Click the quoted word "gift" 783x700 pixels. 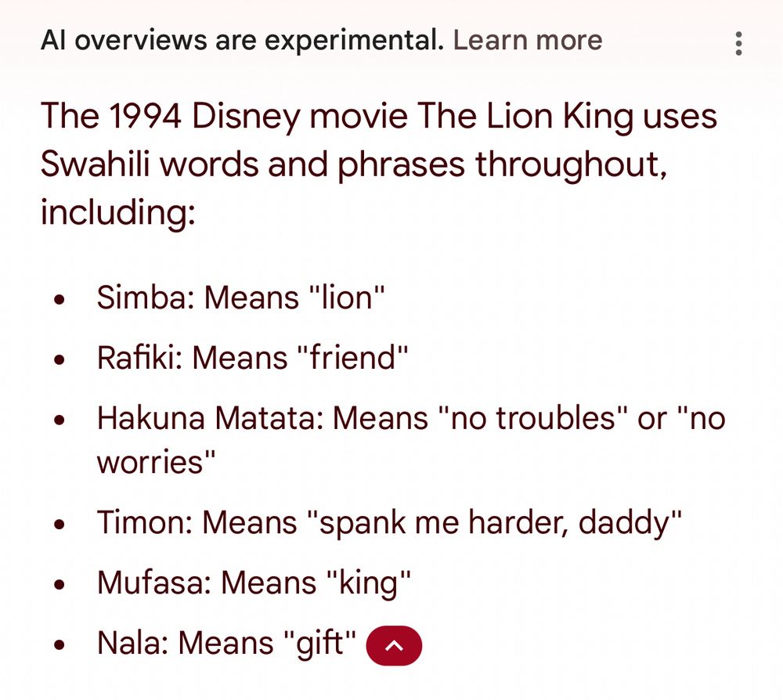coord(319,644)
